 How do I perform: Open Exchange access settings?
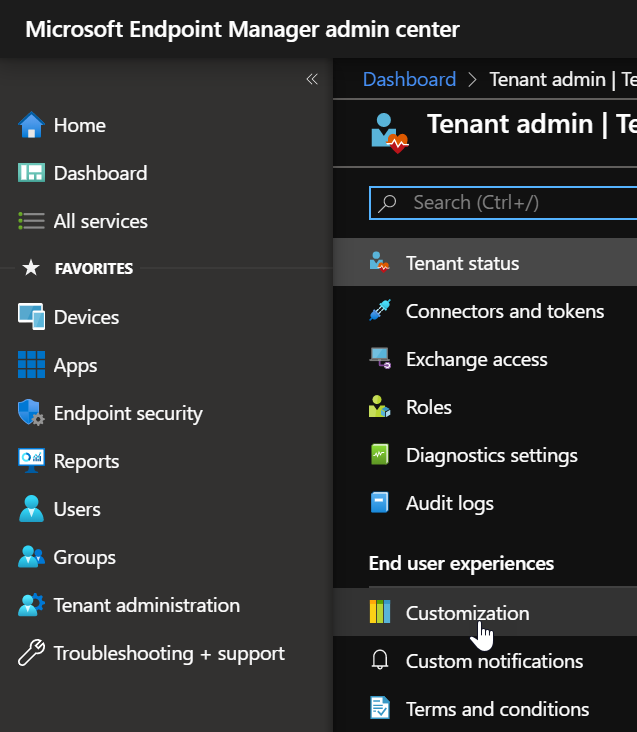coord(476,359)
